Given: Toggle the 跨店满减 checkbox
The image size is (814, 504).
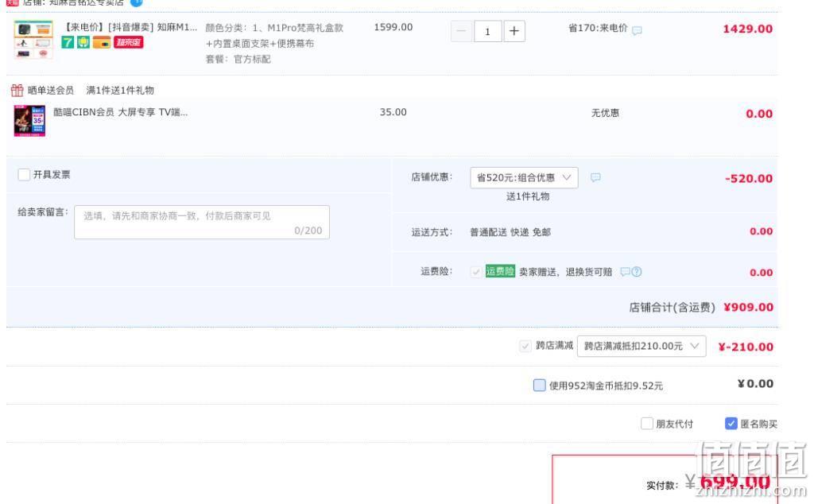Looking at the screenshot, I should coord(525,346).
